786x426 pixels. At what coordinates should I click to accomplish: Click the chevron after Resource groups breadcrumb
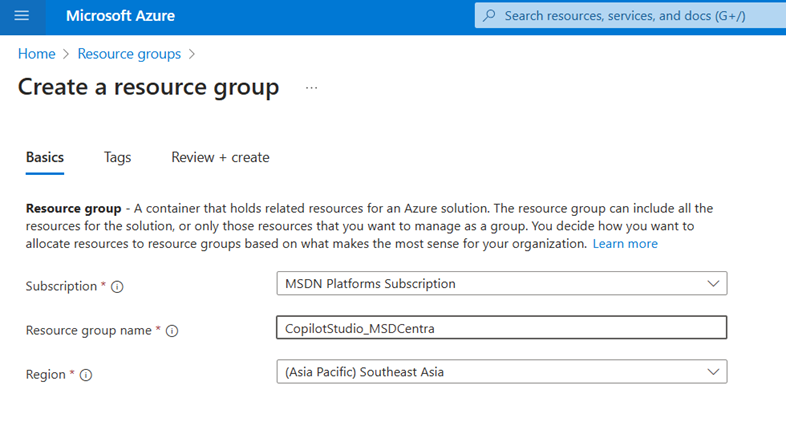[x=192, y=54]
